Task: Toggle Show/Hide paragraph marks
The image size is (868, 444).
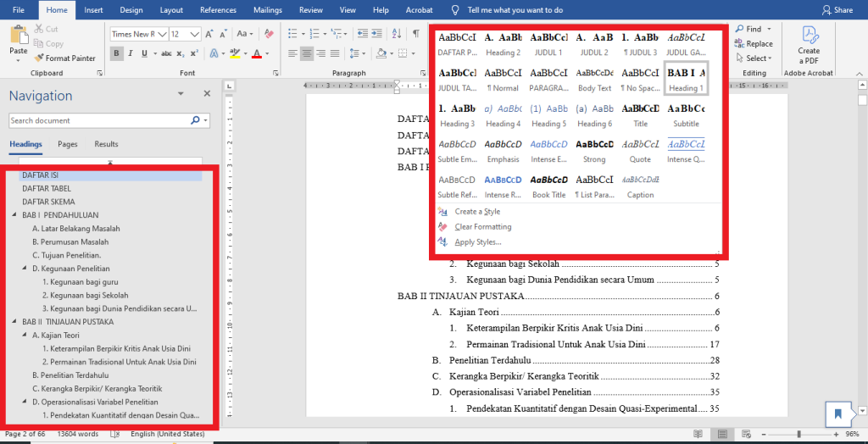Action: coord(415,34)
